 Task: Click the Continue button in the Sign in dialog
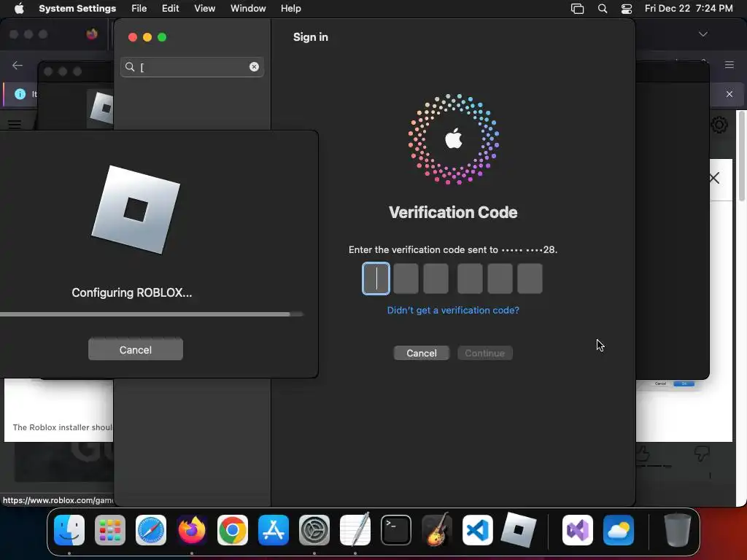tap(484, 353)
